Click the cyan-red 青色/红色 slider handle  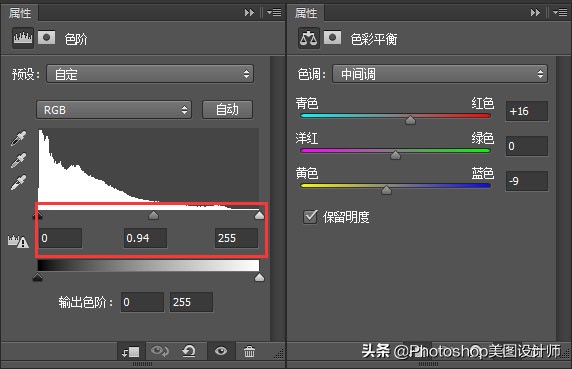(x=410, y=120)
